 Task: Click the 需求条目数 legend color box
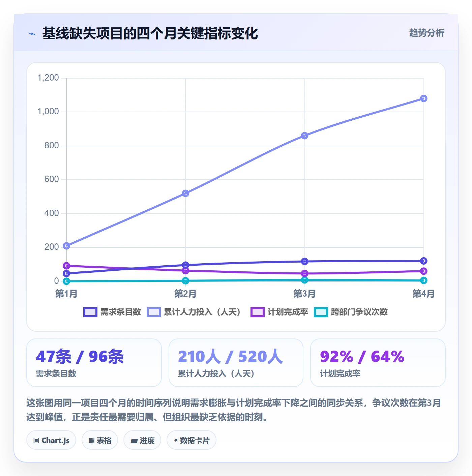pyautogui.click(x=90, y=312)
